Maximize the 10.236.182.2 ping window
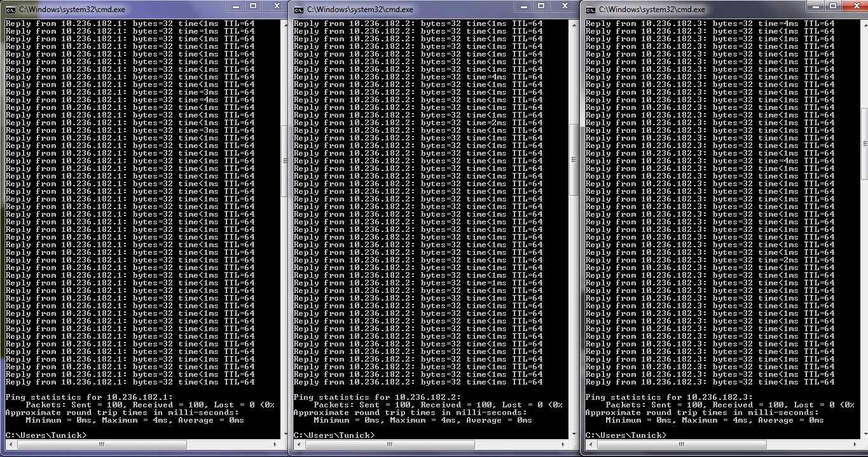 tap(542, 6)
